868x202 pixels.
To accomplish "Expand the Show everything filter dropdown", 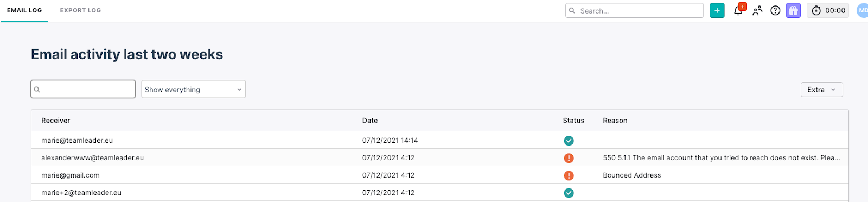I will [193, 89].
